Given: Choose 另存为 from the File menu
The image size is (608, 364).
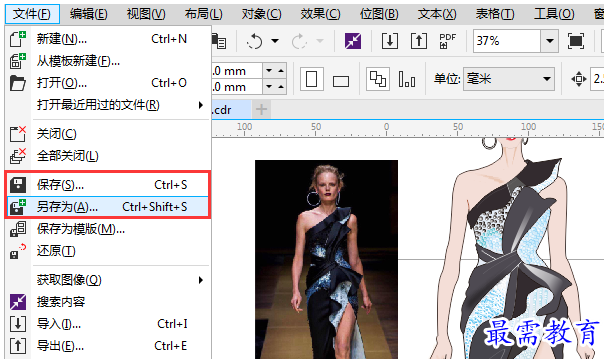Looking at the screenshot, I should pos(108,207).
